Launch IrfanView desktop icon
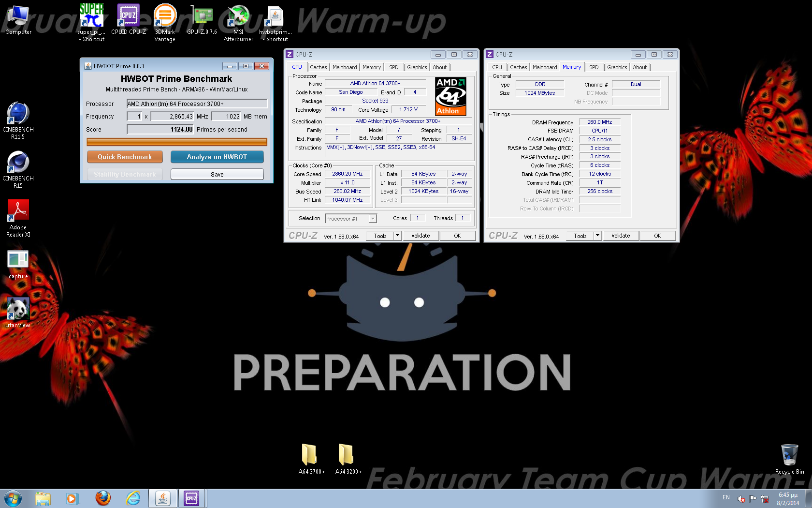The height and width of the screenshot is (508, 812). point(18,313)
